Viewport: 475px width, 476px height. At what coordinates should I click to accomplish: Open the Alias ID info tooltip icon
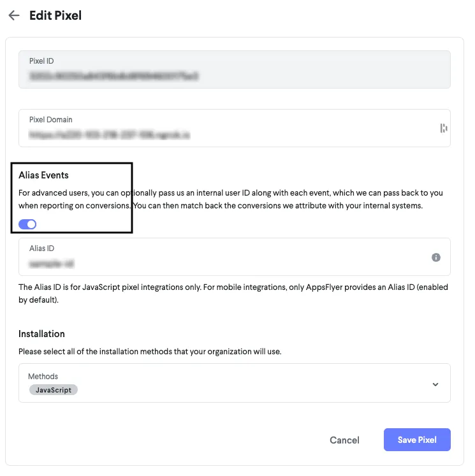pyautogui.click(x=436, y=257)
